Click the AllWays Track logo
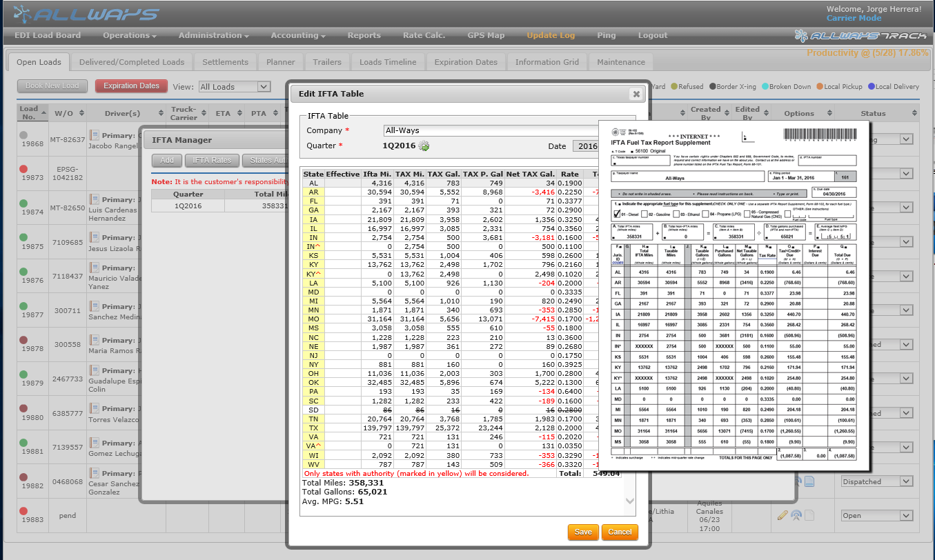The height and width of the screenshot is (560, 935). [x=860, y=36]
